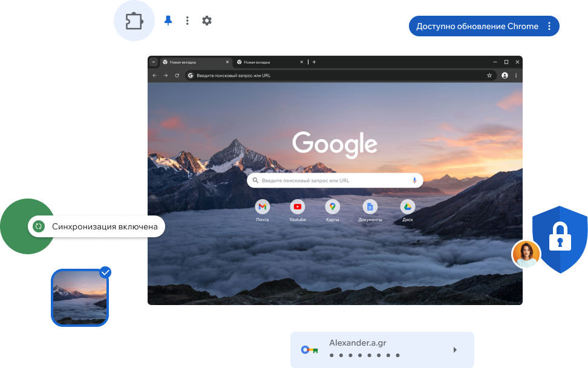Open the gray settings gear icon
588x368 pixels.
207,21
